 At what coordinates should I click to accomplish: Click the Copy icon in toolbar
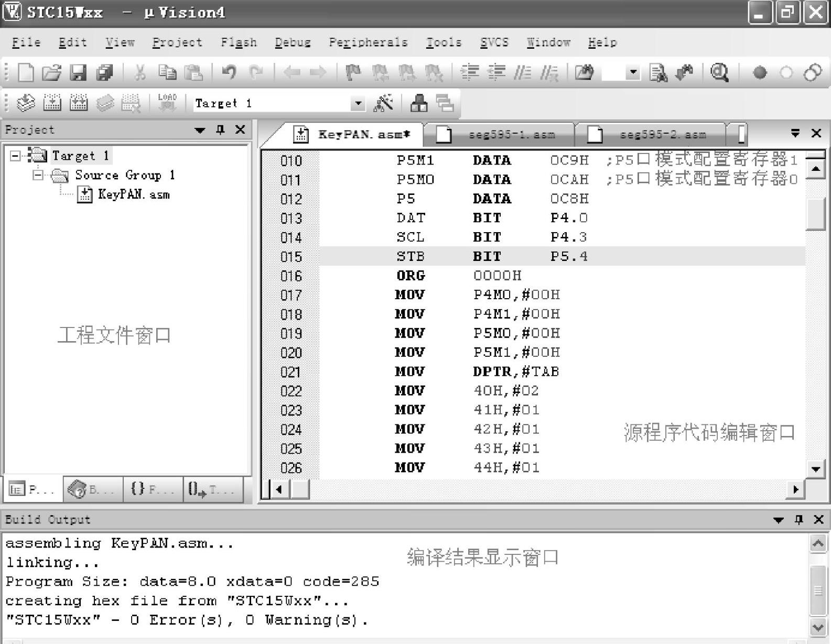167,72
